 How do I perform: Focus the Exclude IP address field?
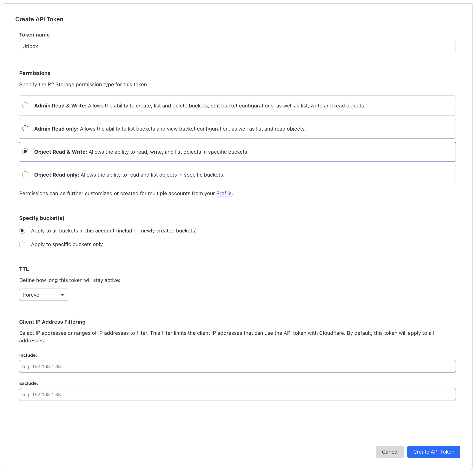pos(237,394)
